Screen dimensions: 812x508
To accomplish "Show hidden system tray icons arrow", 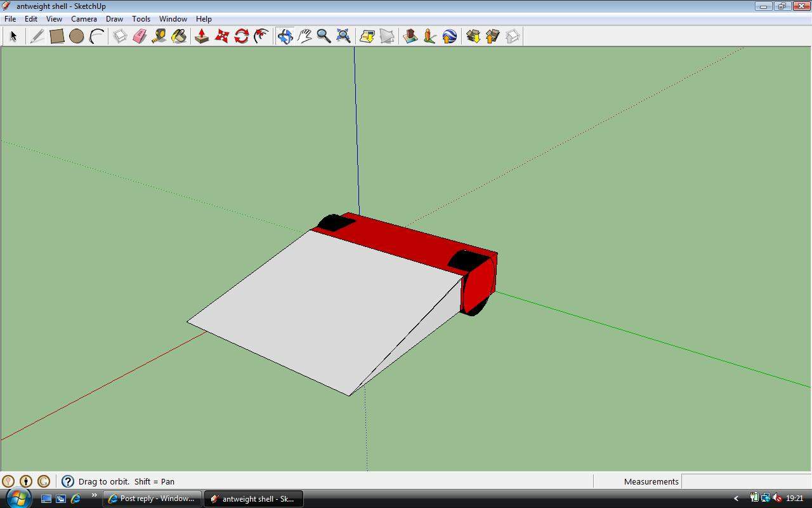I will (736, 498).
